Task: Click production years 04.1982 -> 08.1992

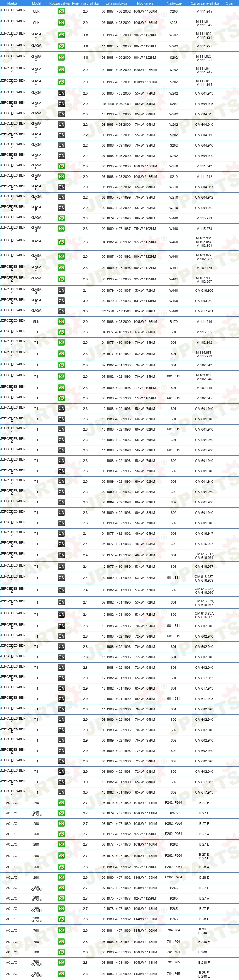Action: click(x=116, y=242)
